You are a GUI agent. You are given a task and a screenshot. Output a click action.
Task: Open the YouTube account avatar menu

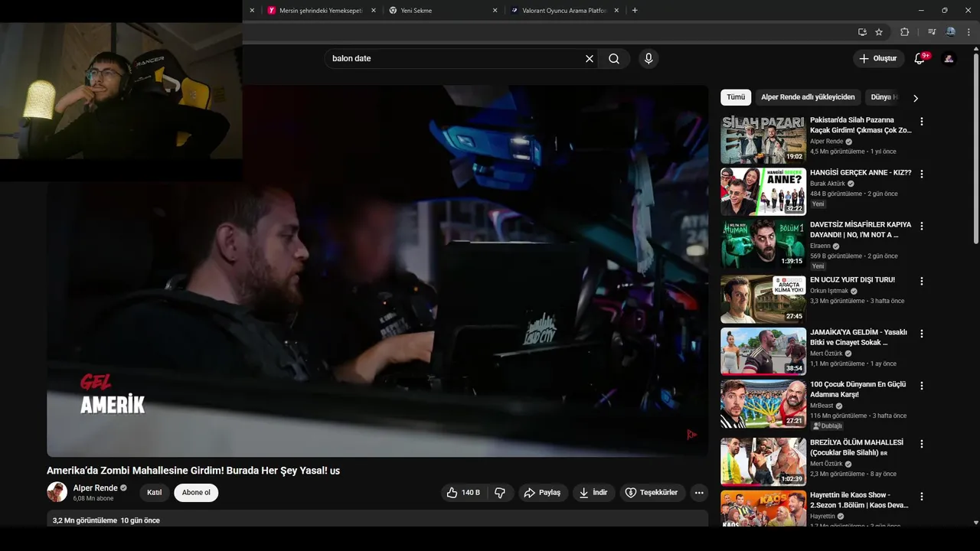tap(949, 59)
